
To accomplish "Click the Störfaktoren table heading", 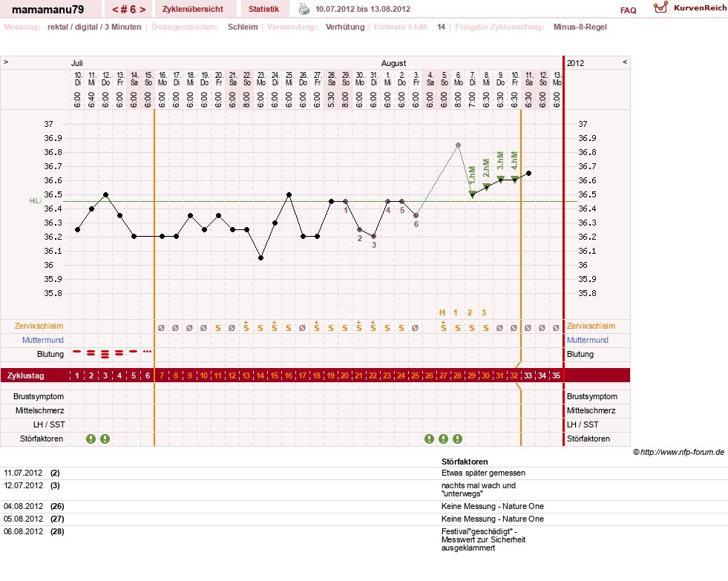I will coord(465,462).
